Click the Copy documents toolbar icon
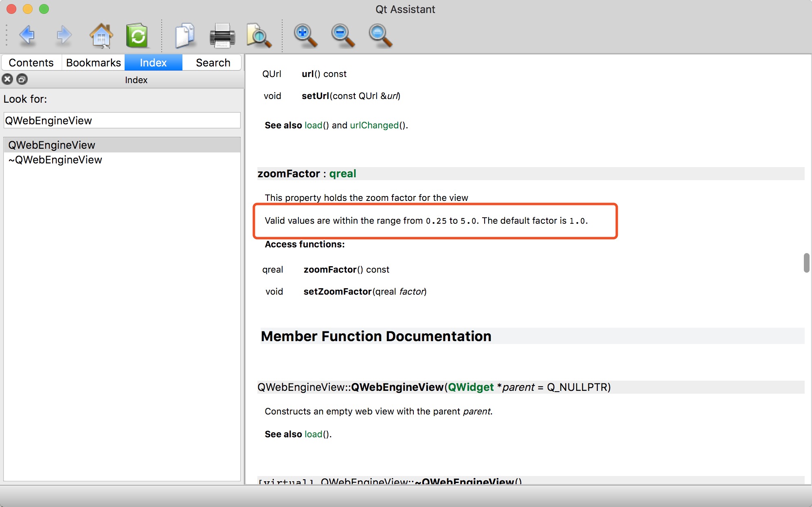The height and width of the screenshot is (507, 812). tap(185, 35)
